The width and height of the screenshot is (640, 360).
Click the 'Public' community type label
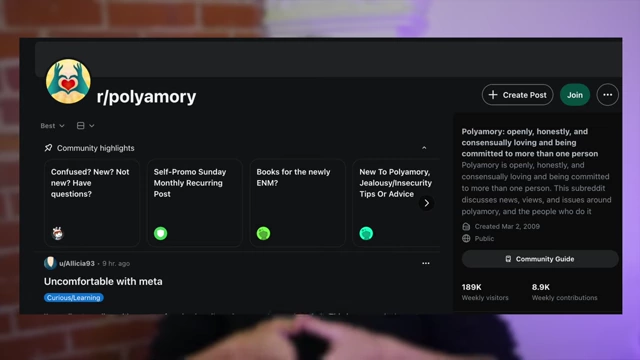click(x=484, y=238)
